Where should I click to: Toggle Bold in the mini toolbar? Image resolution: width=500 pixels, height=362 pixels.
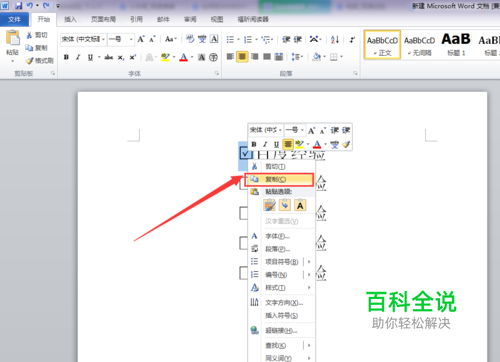tap(254, 144)
